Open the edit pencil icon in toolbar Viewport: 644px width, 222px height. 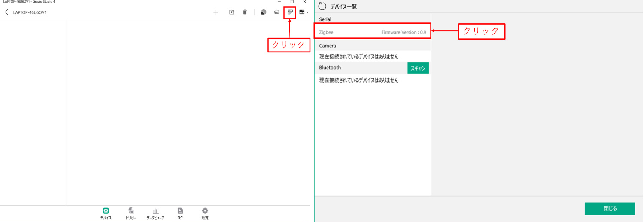[231, 12]
